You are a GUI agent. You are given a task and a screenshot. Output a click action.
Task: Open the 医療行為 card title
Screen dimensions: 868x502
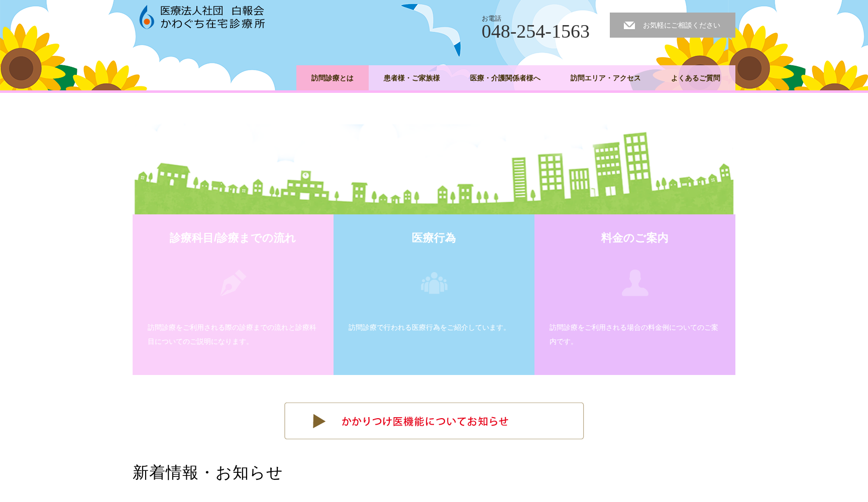click(433, 238)
